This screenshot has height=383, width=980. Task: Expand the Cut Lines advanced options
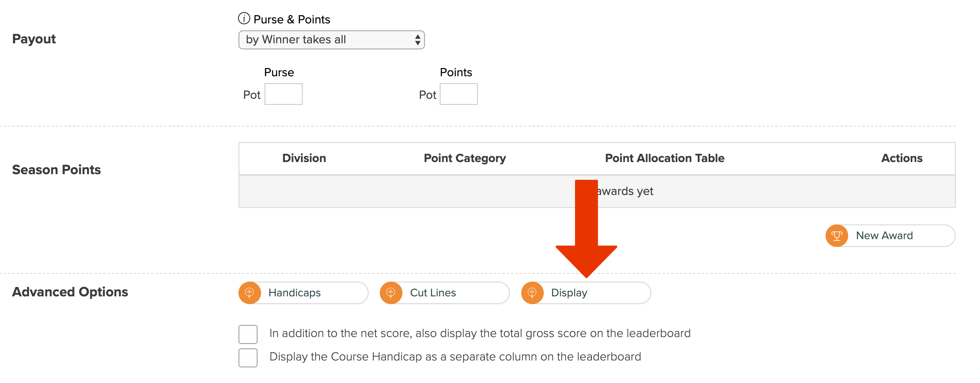click(x=444, y=293)
